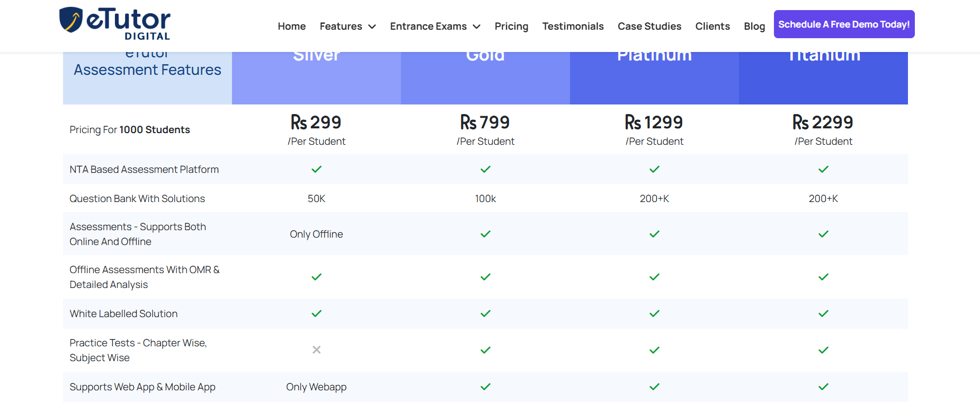980x402 pixels.
Task: Click the Rs 299 Silver price
Action: coord(316,123)
